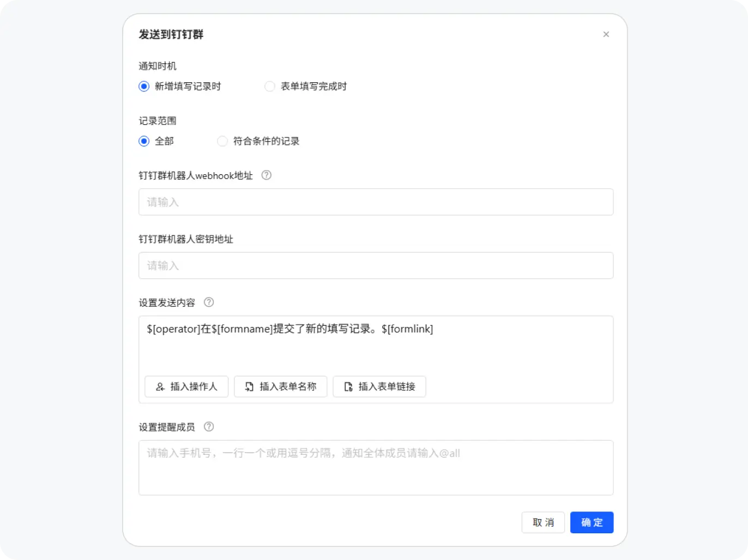748x560 pixels.
Task: Click 插入表单链接 button
Action: click(379, 387)
